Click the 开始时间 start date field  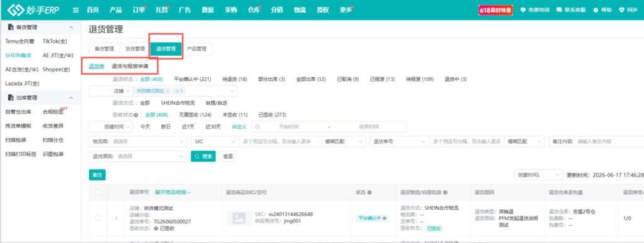tap(289, 127)
